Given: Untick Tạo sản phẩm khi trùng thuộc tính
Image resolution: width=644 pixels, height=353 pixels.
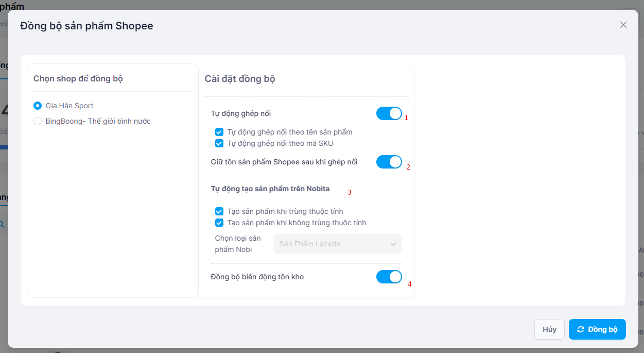Looking at the screenshot, I should click(219, 211).
